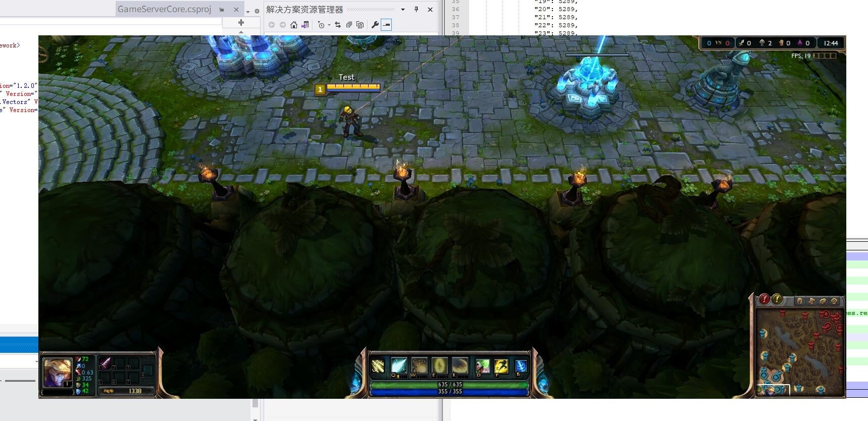The height and width of the screenshot is (421, 868).
Task: Click the sword kills counter icon
Action: pyautogui.click(x=741, y=43)
